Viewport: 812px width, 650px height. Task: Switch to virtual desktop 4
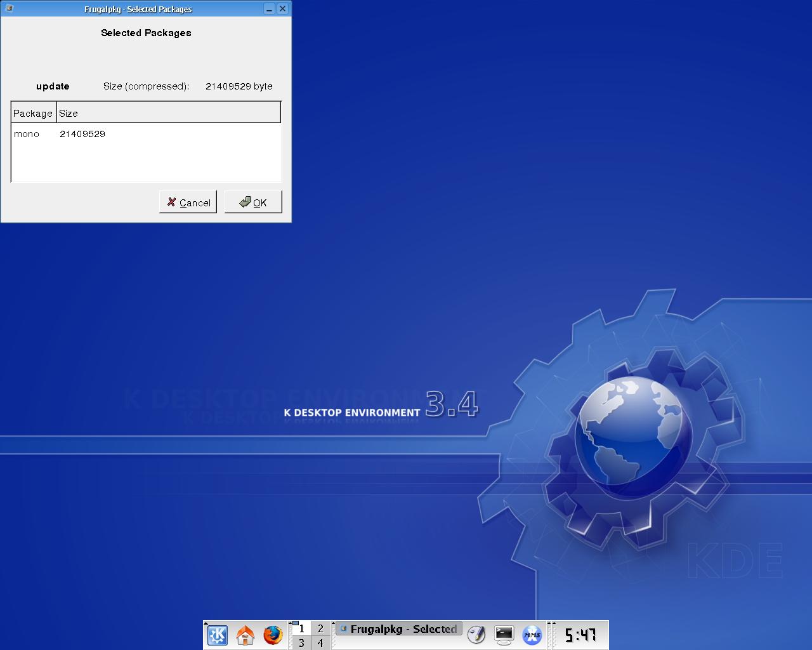tap(320, 643)
